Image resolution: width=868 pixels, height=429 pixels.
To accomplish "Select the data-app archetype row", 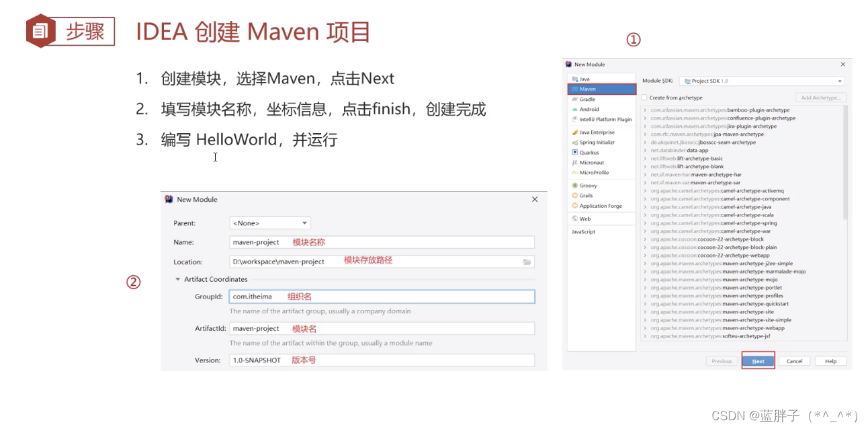I will (742, 151).
